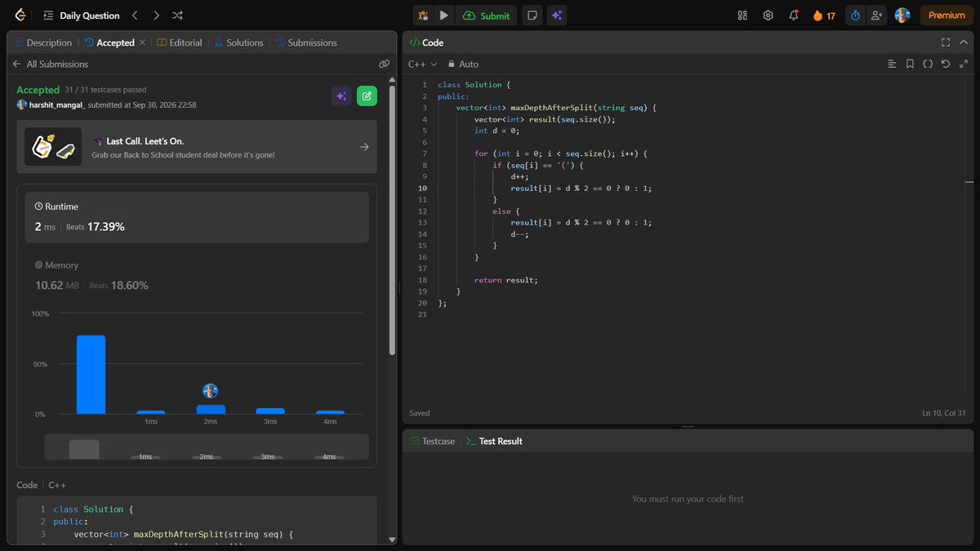Click the invite user icon
The width and height of the screenshot is (980, 551).
pyautogui.click(x=877, y=16)
